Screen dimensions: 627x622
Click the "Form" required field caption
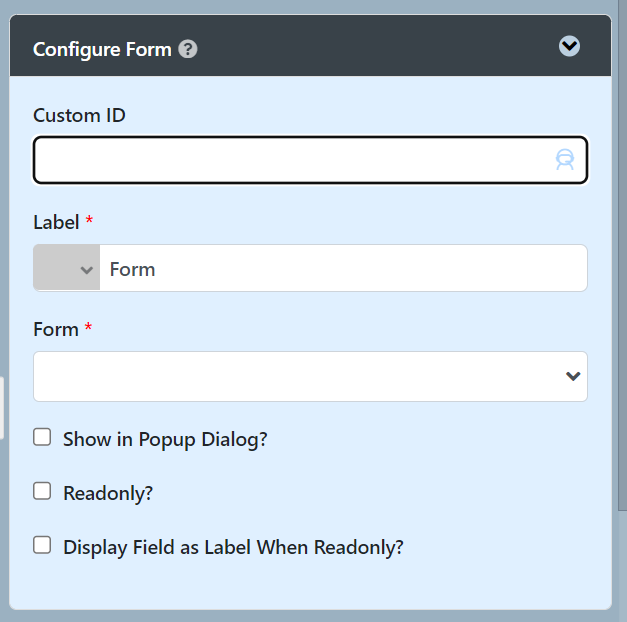pos(56,329)
